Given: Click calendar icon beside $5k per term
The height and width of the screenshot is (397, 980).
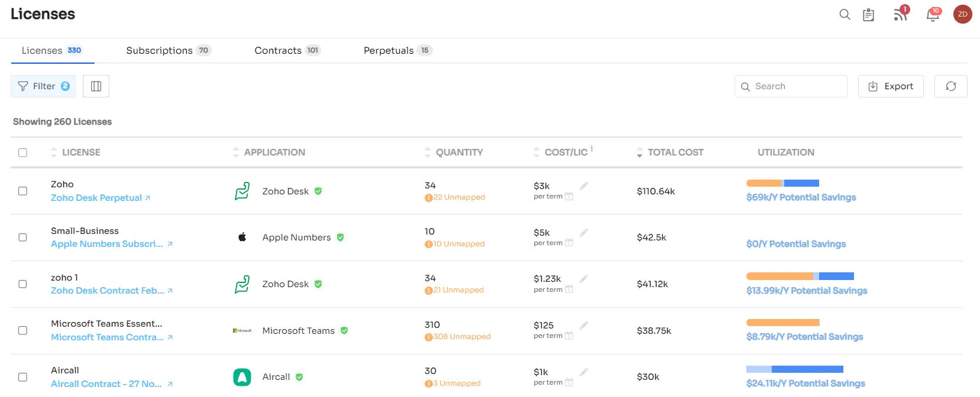Looking at the screenshot, I should [569, 243].
